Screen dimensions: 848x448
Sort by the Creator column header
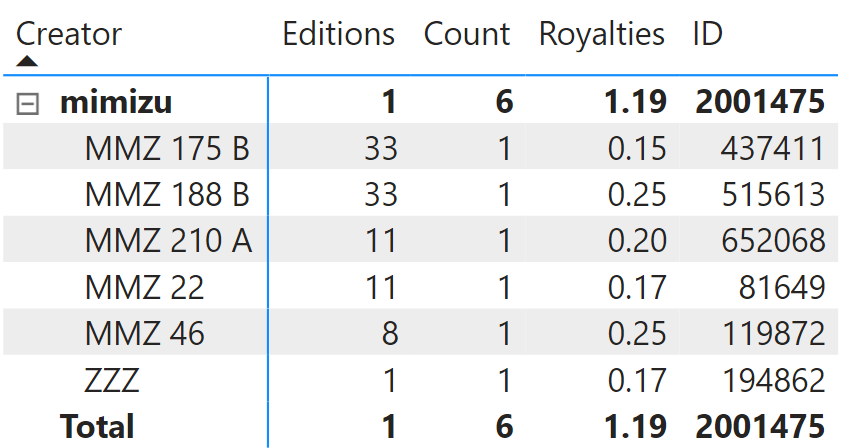[69, 35]
